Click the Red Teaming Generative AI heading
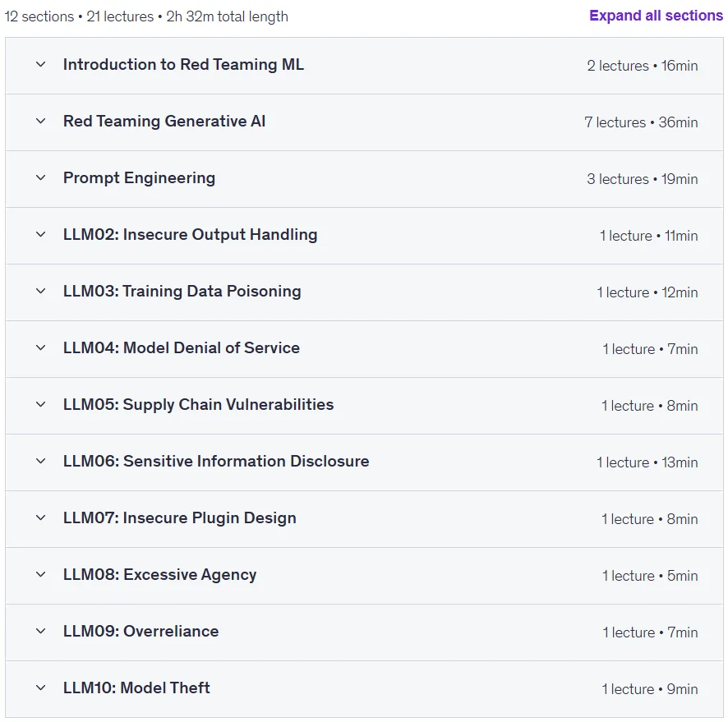 164,121
